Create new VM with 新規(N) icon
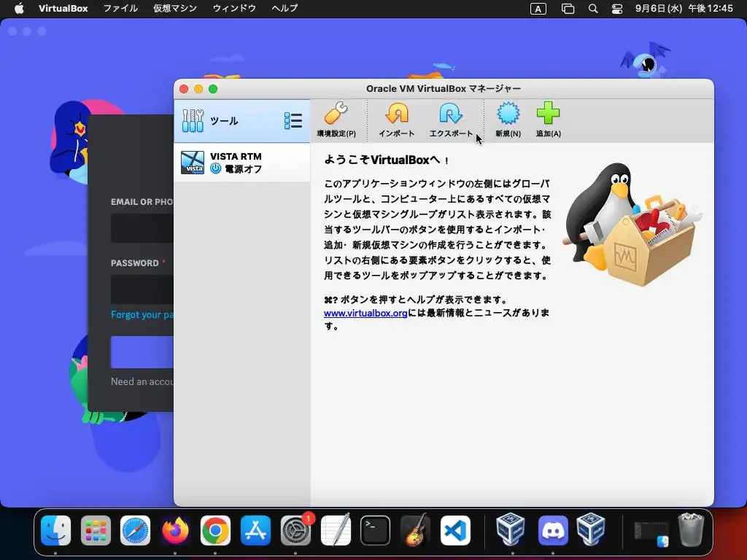Screen dimensions: 747x560 coord(508,114)
